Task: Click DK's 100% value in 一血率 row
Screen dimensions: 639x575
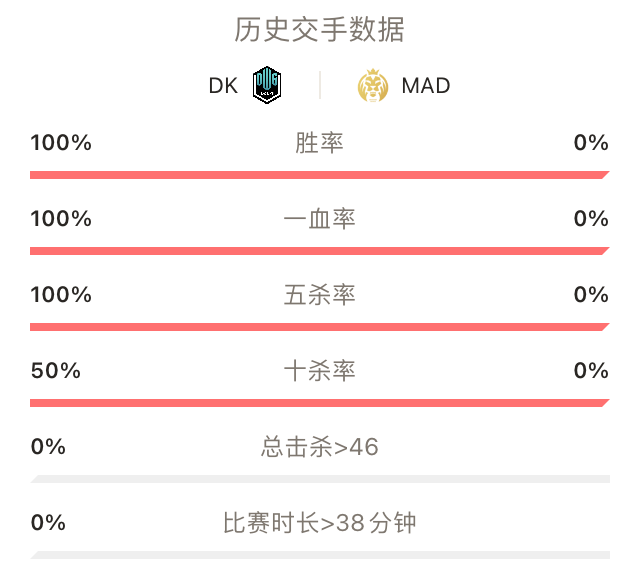Action: (61, 219)
